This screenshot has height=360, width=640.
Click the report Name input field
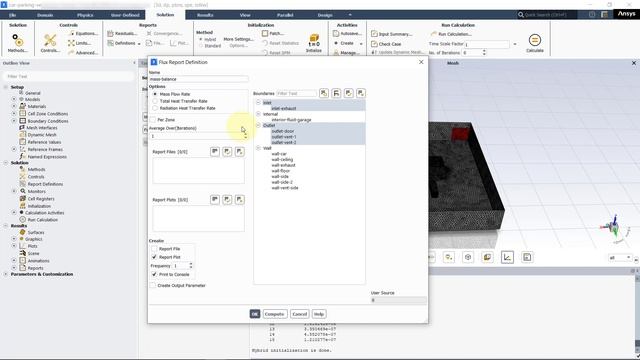click(x=198, y=79)
